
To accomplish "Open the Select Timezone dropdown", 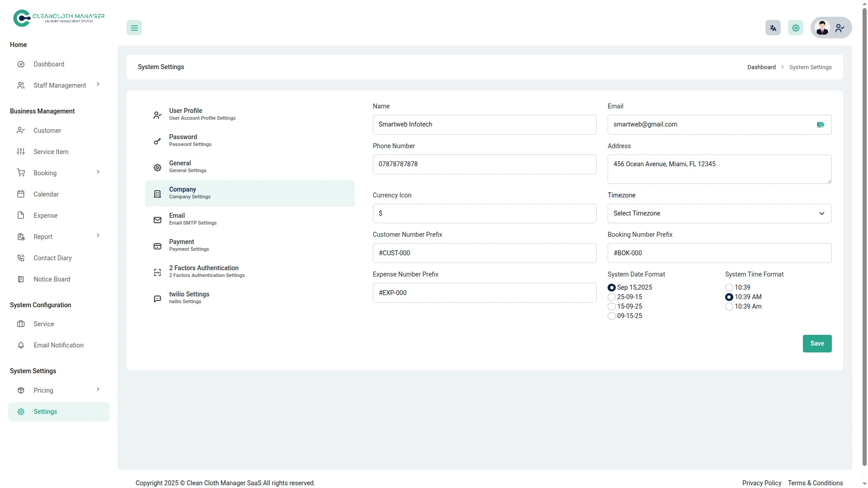I will pos(719,213).
